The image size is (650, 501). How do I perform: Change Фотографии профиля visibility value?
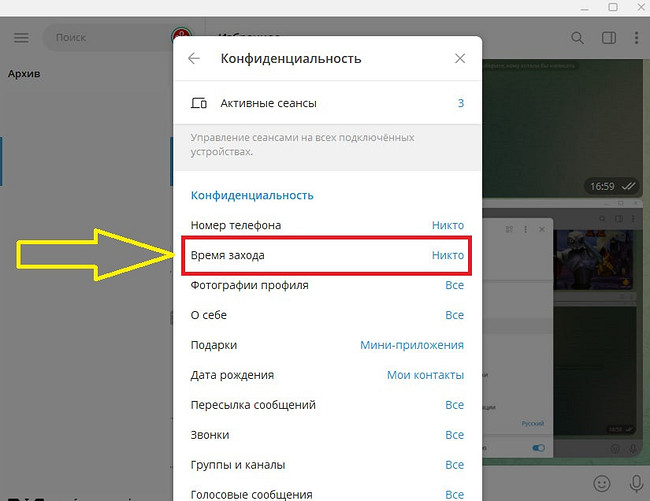pyautogui.click(x=454, y=285)
